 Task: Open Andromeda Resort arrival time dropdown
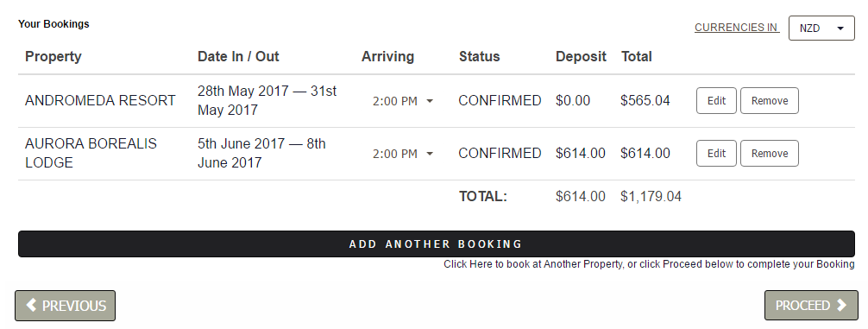(402, 101)
